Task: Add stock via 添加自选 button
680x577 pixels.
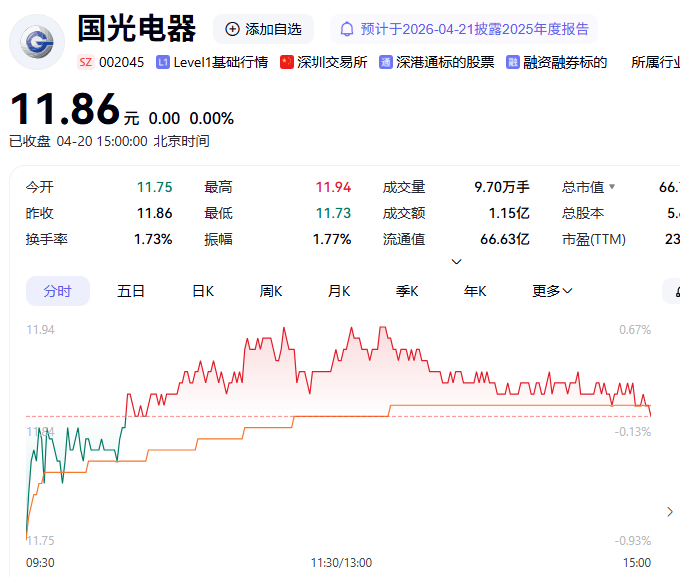Action: click(x=263, y=29)
